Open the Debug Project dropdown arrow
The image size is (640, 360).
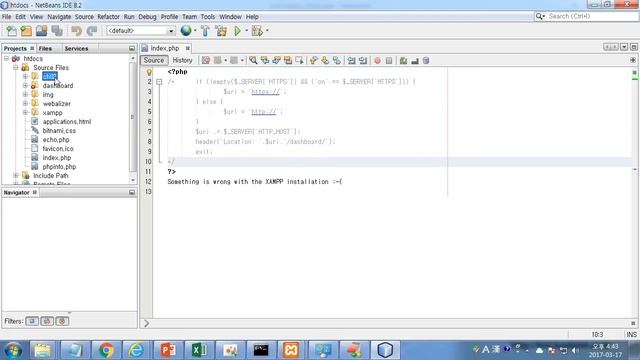click(x=267, y=31)
